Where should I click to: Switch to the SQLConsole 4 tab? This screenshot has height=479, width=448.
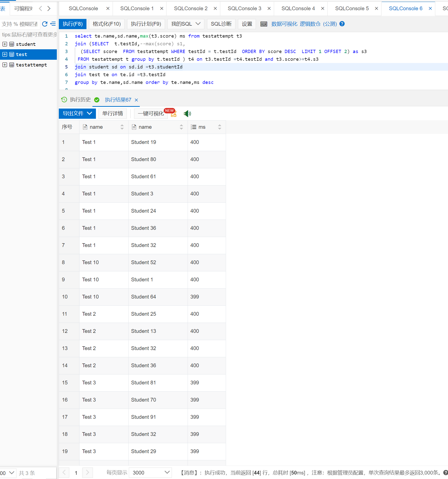pos(298,8)
